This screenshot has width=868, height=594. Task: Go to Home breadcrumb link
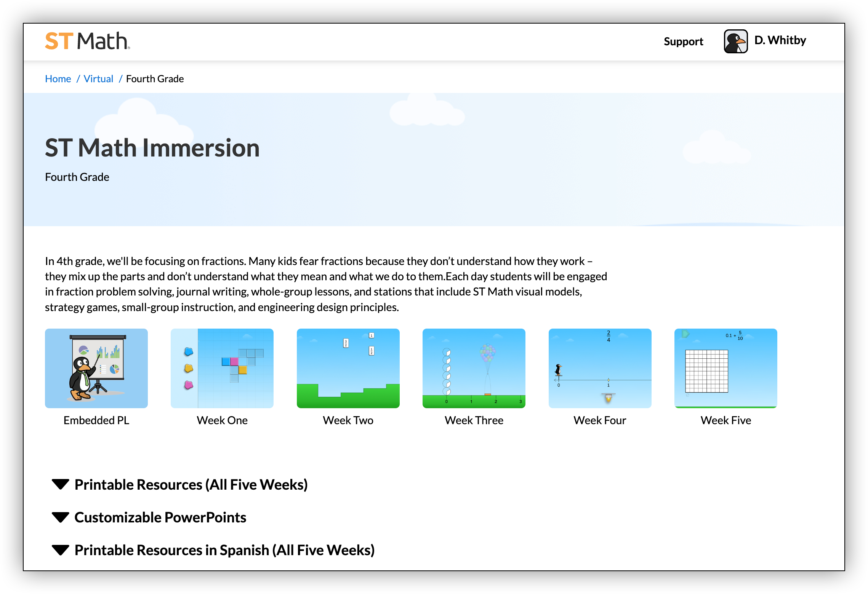click(x=58, y=79)
